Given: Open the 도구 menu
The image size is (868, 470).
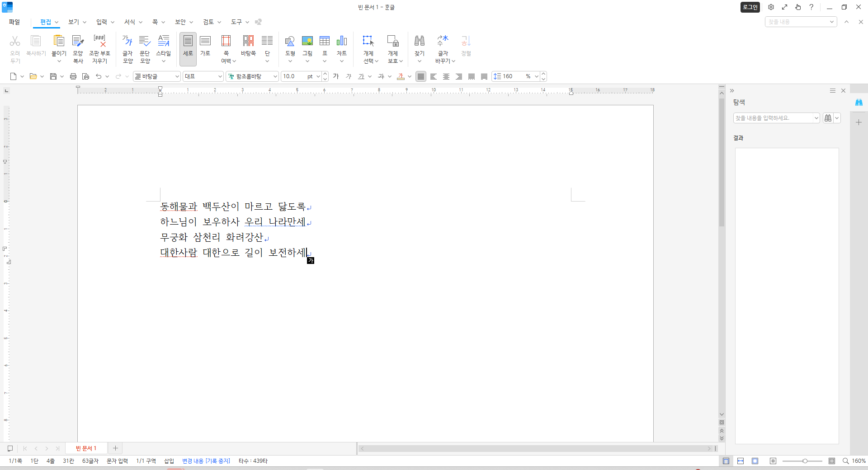Looking at the screenshot, I should (x=236, y=22).
